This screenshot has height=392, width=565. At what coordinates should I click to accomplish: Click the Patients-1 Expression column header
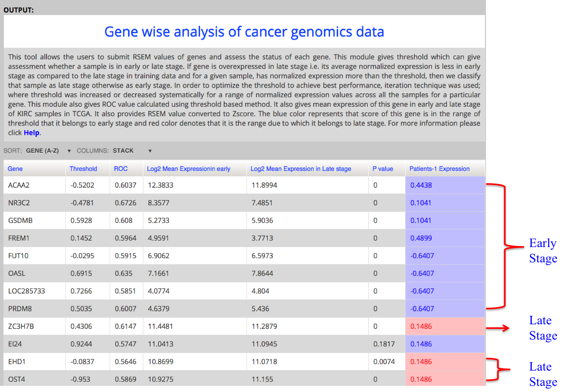pos(439,169)
